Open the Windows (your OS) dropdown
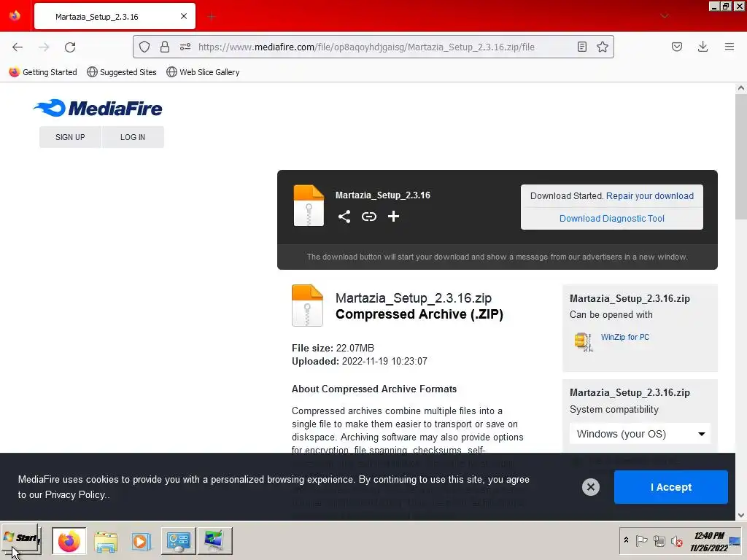This screenshot has width=747, height=560. pos(640,434)
